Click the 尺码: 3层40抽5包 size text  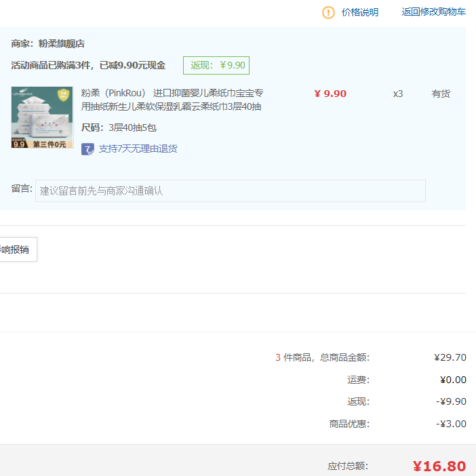pyautogui.click(x=119, y=127)
